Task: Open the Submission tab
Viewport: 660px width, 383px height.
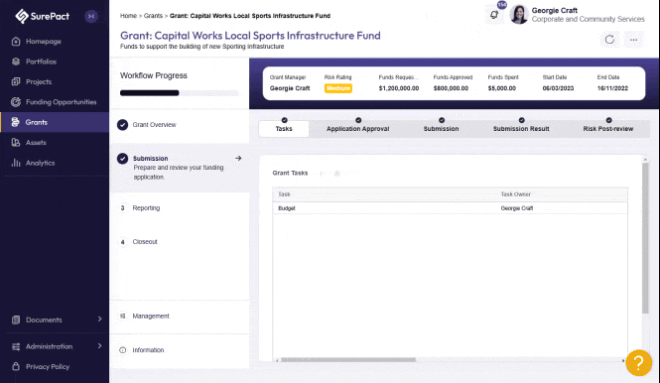Action: [441, 128]
